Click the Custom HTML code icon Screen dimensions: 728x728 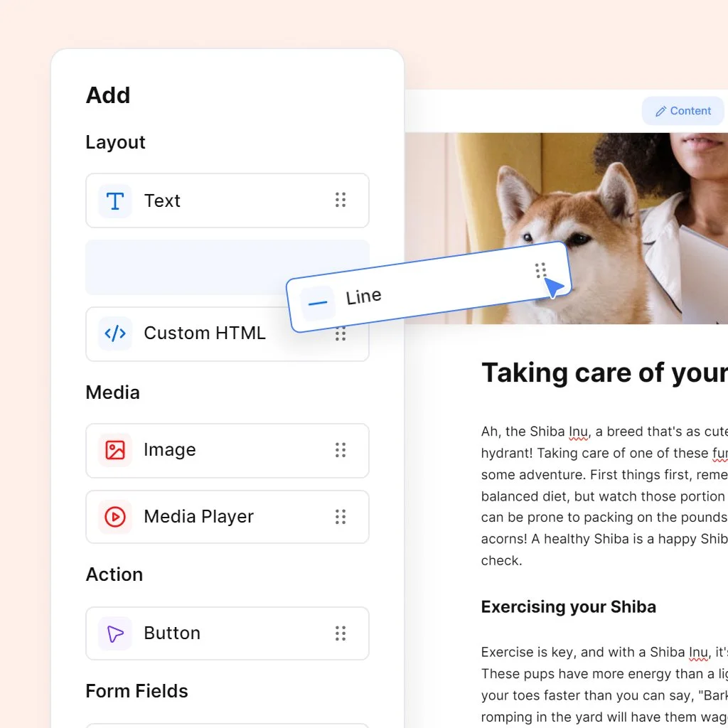coord(114,333)
